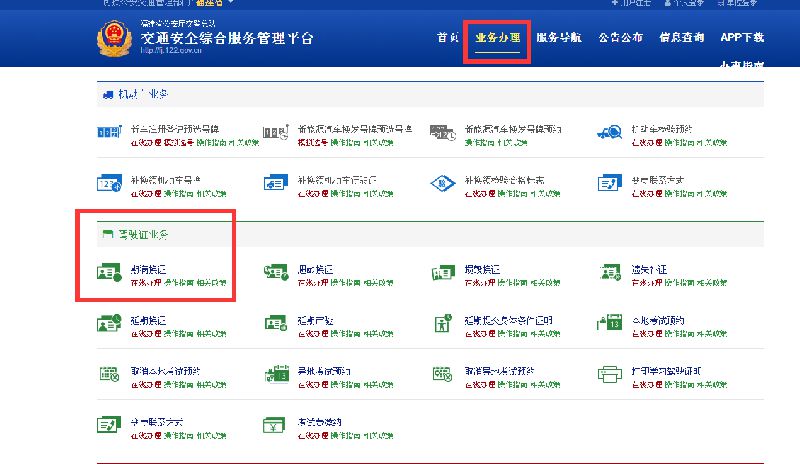Go to the 首页 nav tab
Image resolution: width=800 pixels, height=464 pixels.
448,37
